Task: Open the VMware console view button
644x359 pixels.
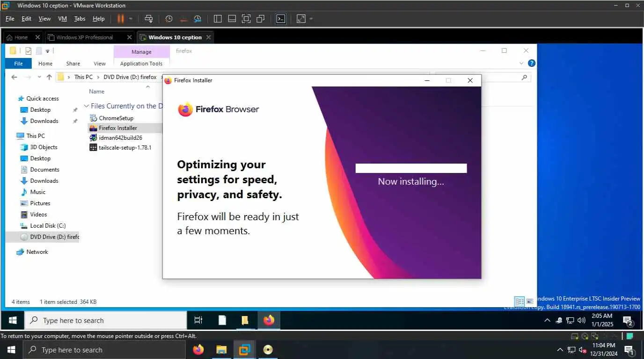Action: (x=280, y=19)
